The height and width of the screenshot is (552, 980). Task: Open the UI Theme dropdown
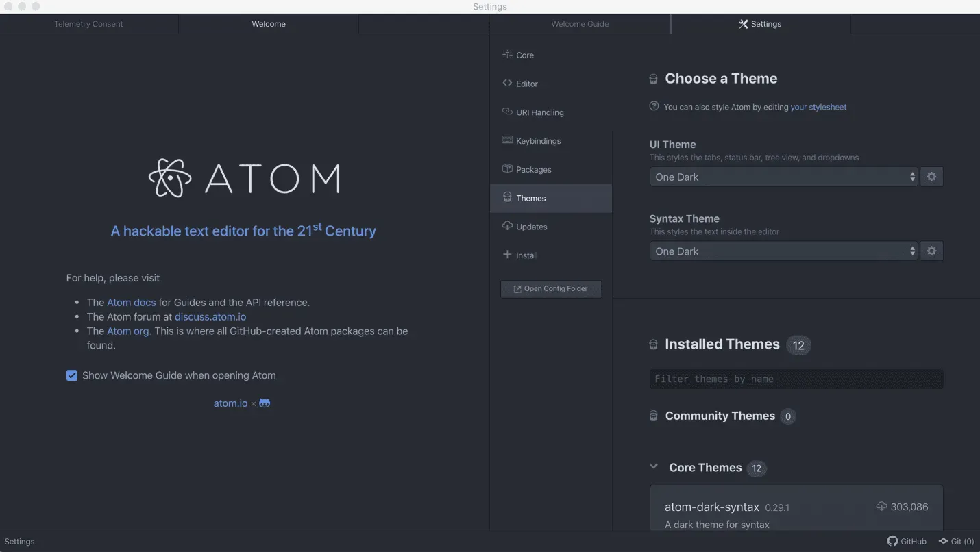pos(783,177)
